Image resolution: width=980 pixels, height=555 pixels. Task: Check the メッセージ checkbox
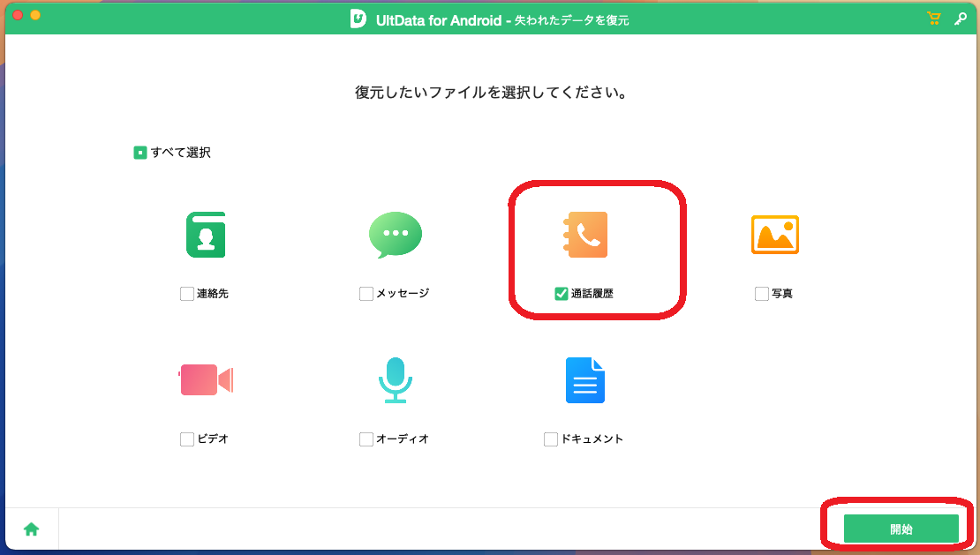tap(366, 294)
